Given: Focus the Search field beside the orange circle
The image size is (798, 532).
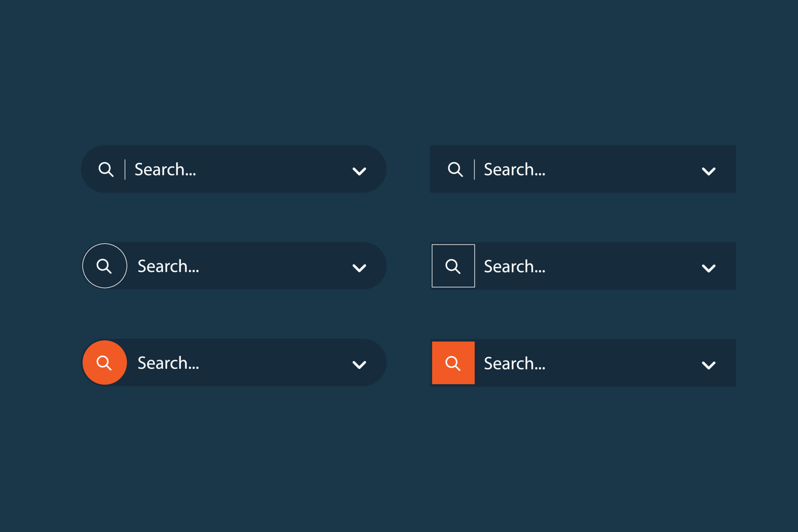Looking at the screenshot, I should tap(168, 362).
